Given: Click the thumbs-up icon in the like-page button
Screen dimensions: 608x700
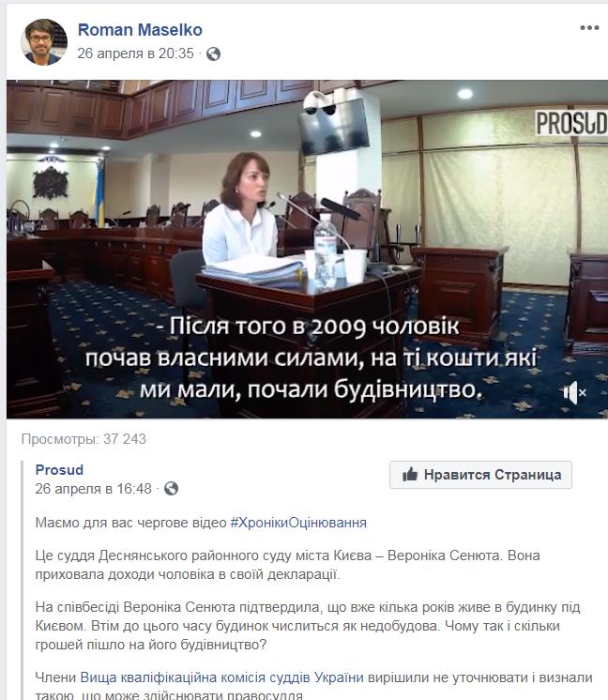Looking at the screenshot, I should (409, 475).
